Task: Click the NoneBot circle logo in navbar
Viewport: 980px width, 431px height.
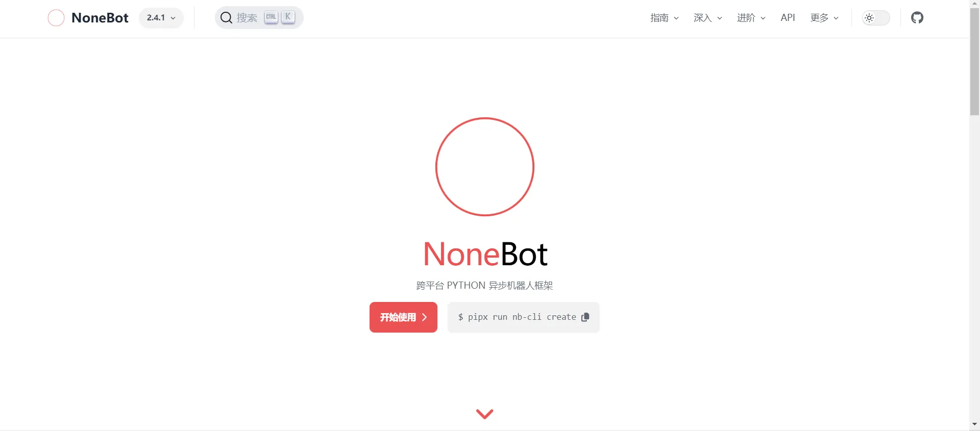Action: pyautogui.click(x=56, y=18)
